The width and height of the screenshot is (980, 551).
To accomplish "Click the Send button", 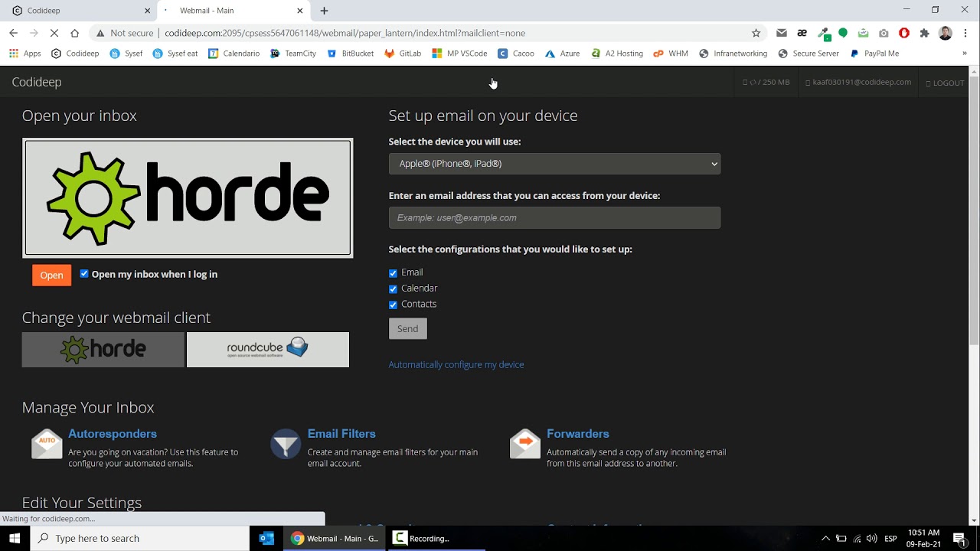I will pos(407,329).
